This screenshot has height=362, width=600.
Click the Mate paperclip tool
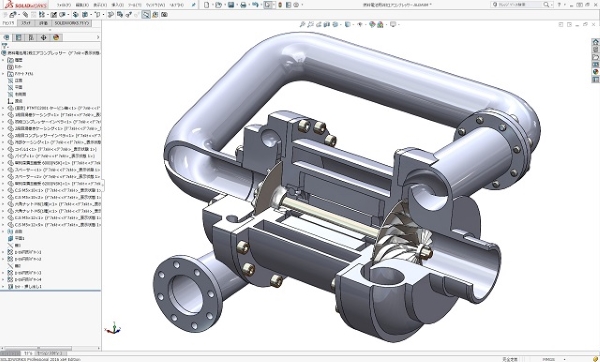click(x=25, y=15)
